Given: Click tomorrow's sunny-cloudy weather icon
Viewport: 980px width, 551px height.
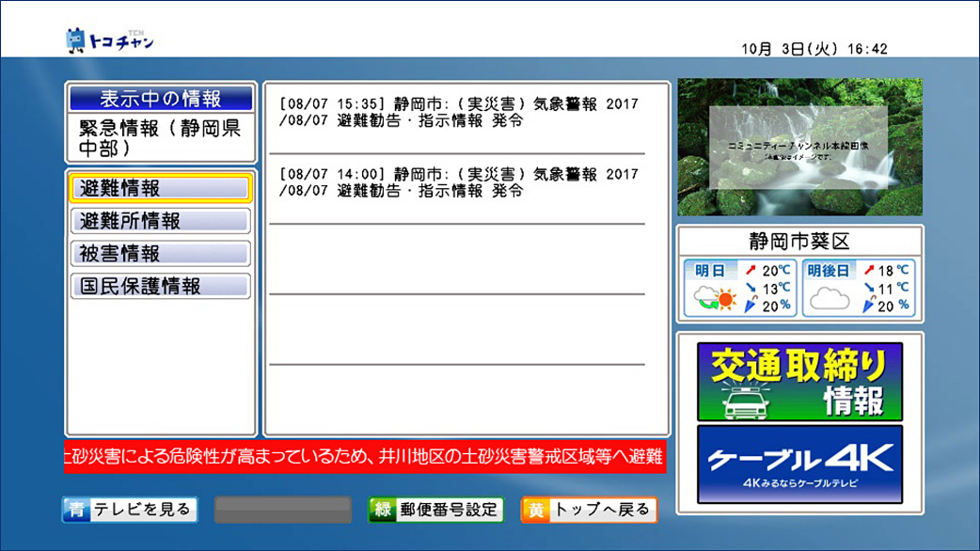Looking at the screenshot, I should 712,300.
